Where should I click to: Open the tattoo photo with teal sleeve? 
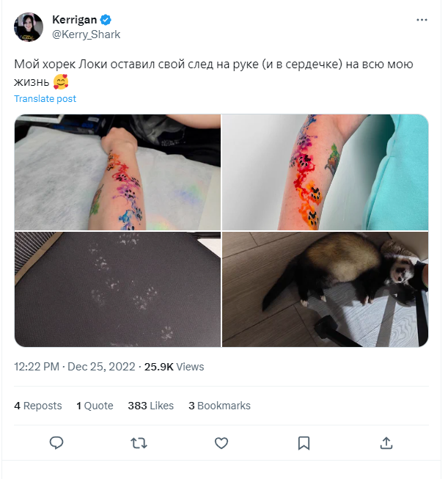[326, 172]
